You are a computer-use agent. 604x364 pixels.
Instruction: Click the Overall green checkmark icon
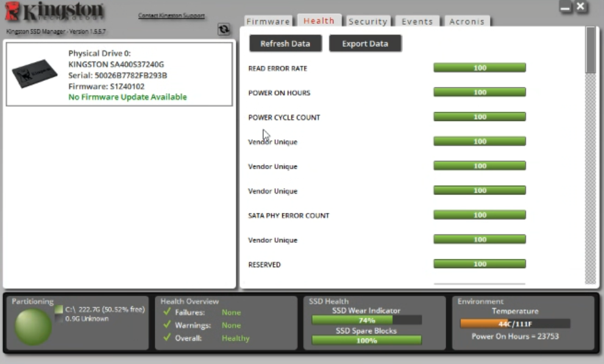[167, 337]
